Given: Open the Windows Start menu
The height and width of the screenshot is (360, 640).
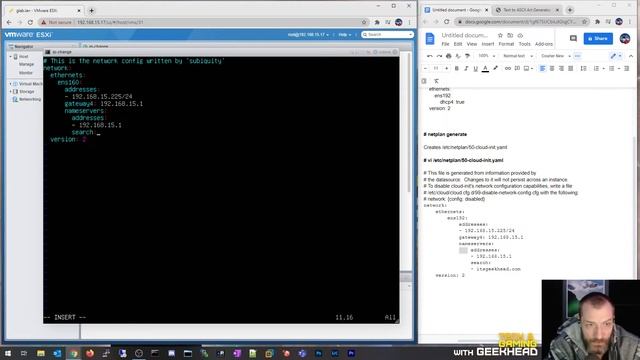Looking at the screenshot, I should coord(8,353).
